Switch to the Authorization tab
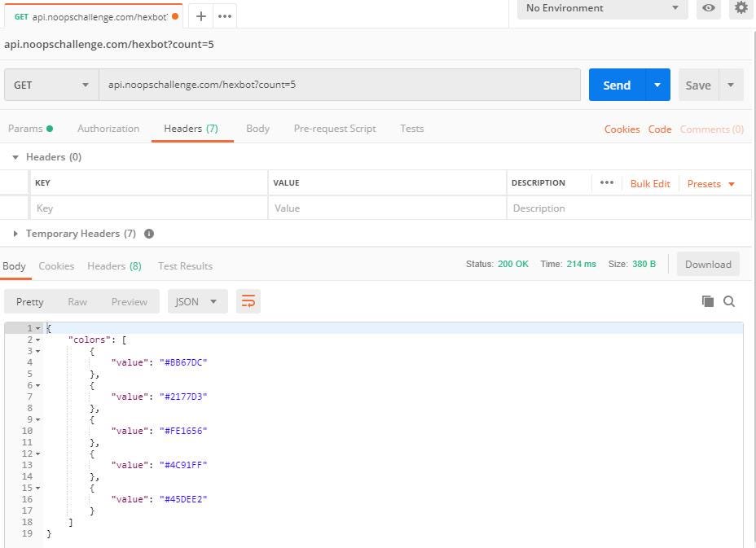Screen dimensions: 756x548 pyautogui.click(x=108, y=129)
